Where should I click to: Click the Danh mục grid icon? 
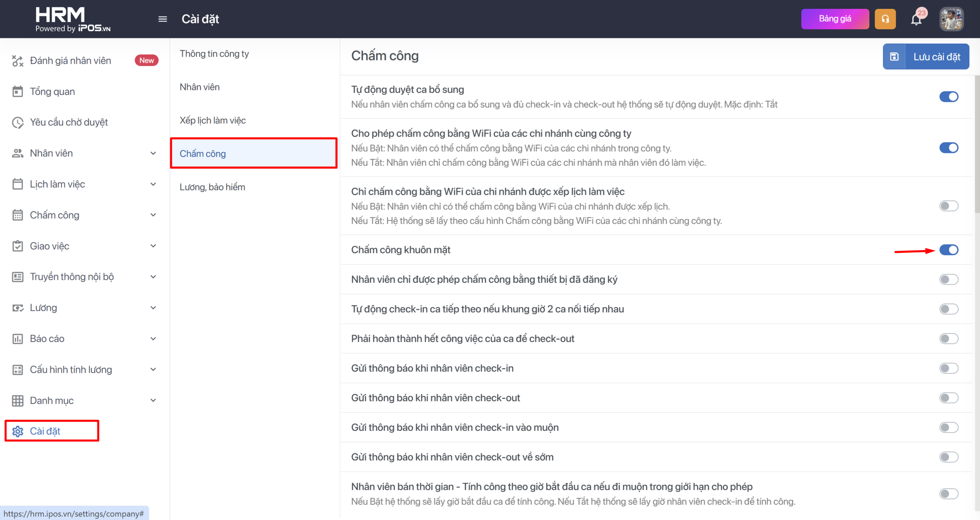click(18, 401)
